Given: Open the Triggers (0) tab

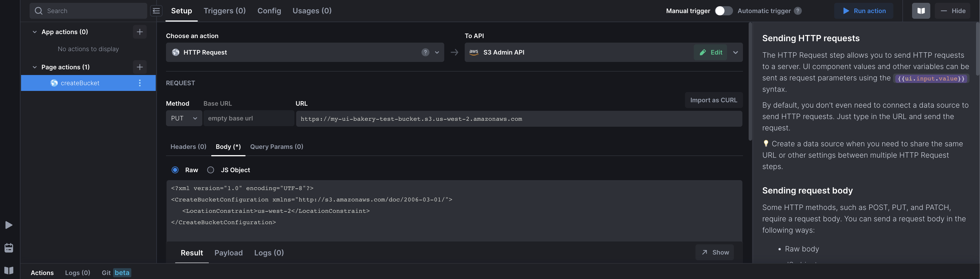Looking at the screenshot, I should [225, 11].
